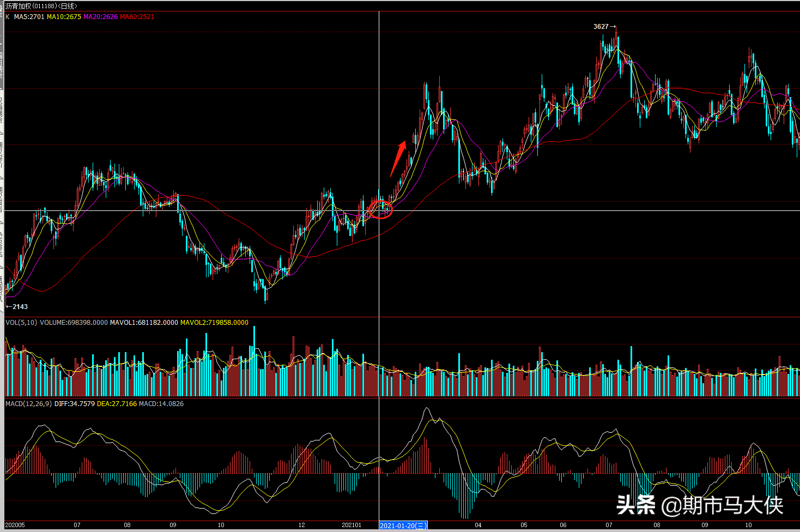The image size is (800, 532).
Task: Click the MA10:2675 moving average label
Action: pyautogui.click(x=64, y=17)
